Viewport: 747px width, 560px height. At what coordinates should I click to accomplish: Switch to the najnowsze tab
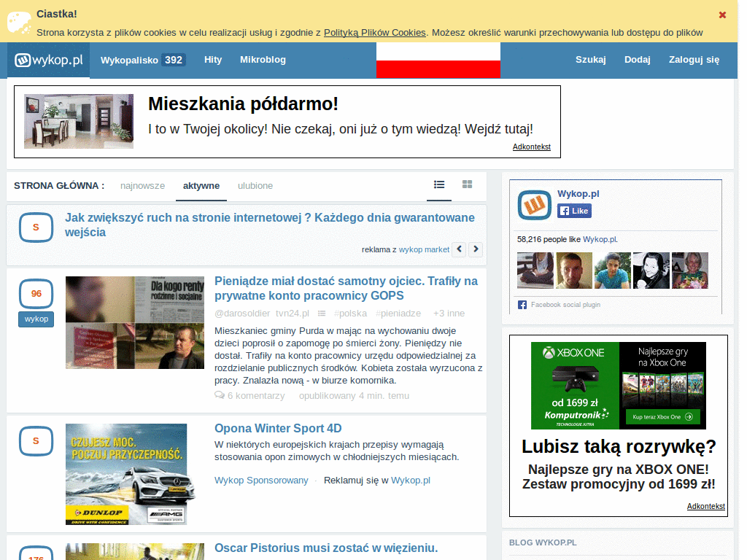coord(142,186)
